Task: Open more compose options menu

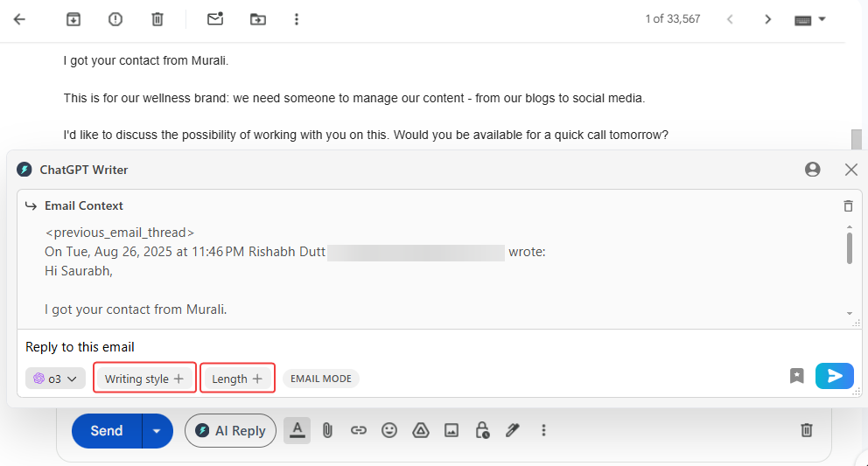Action: click(x=543, y=430)
